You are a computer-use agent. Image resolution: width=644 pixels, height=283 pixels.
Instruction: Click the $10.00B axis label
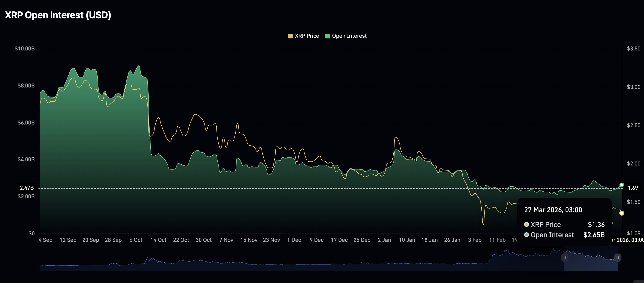(x=25, y=49)
